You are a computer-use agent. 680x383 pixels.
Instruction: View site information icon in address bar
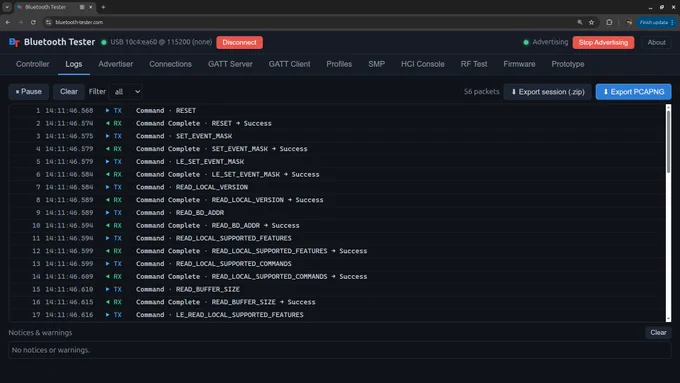[x=49, y=22]
